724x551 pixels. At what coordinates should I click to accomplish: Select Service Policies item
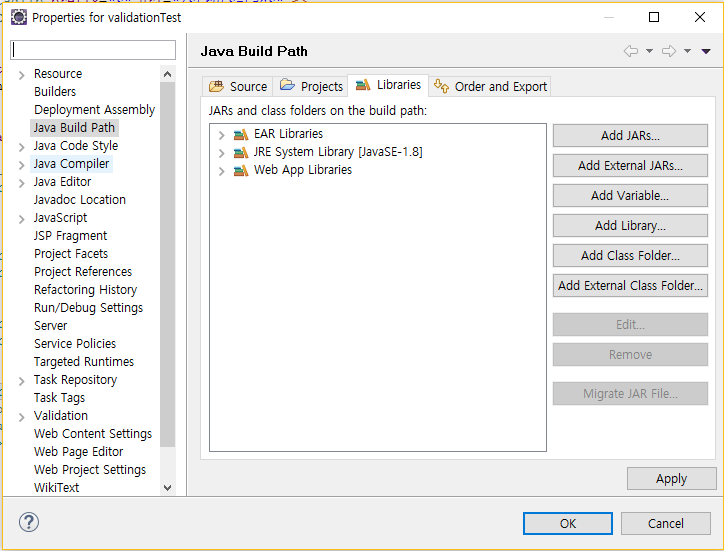(75, 344)
